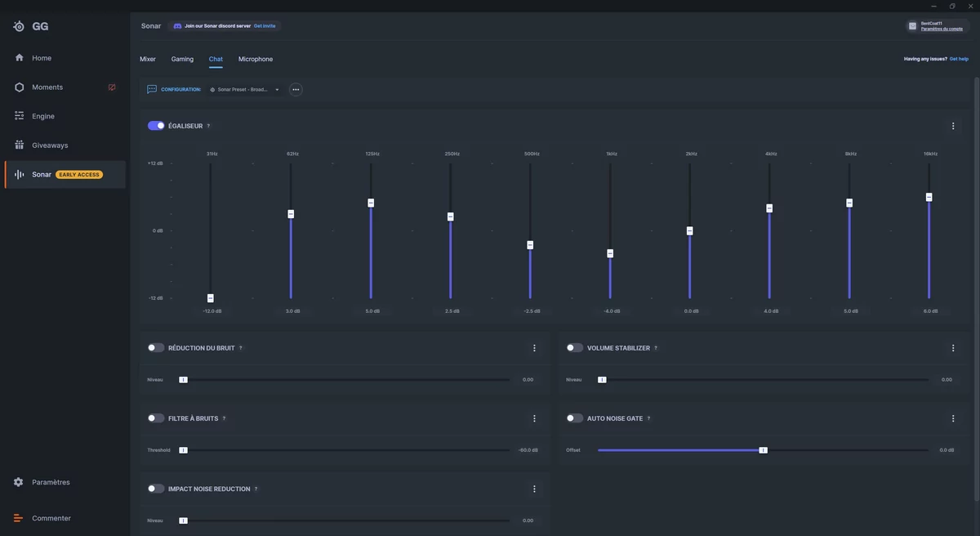Click the help icon next to Égaliseur

point(208,126)
